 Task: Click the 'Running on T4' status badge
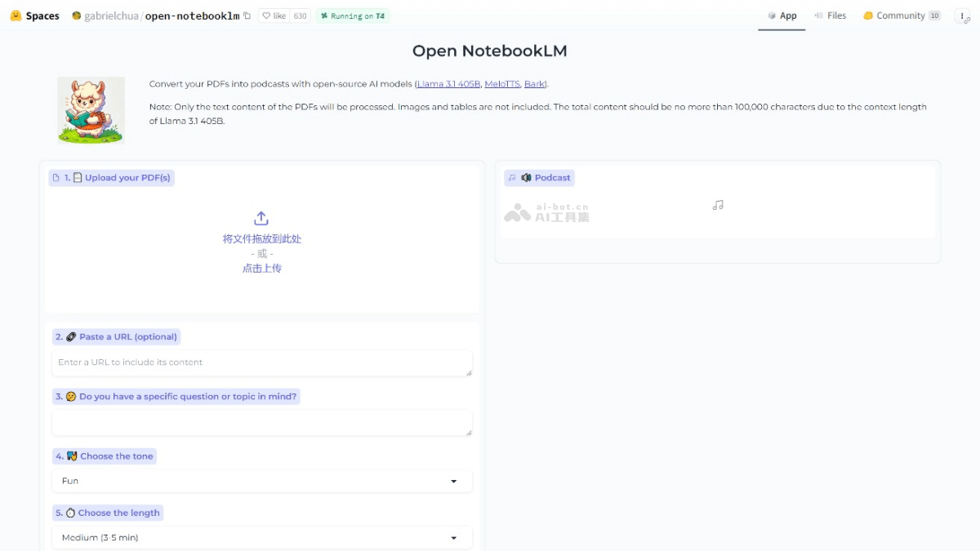pos(351,16)
